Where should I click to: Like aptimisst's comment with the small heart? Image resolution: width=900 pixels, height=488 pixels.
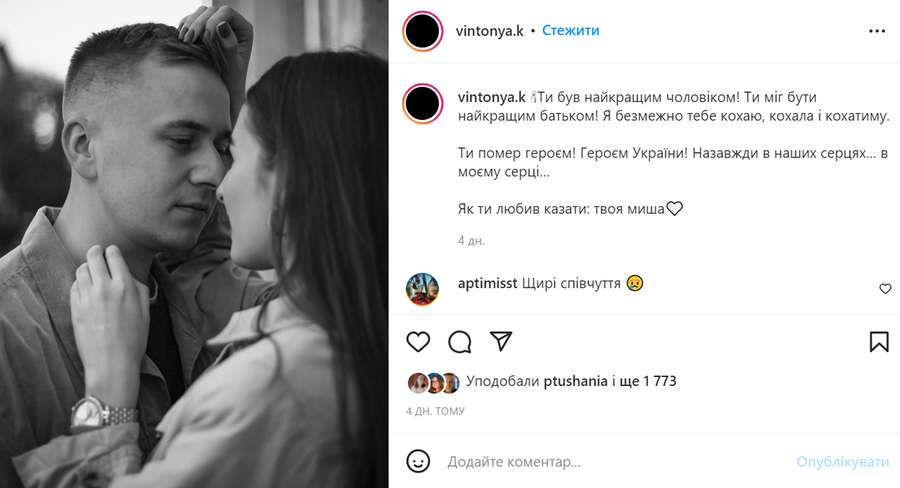[x=885, y=289]
